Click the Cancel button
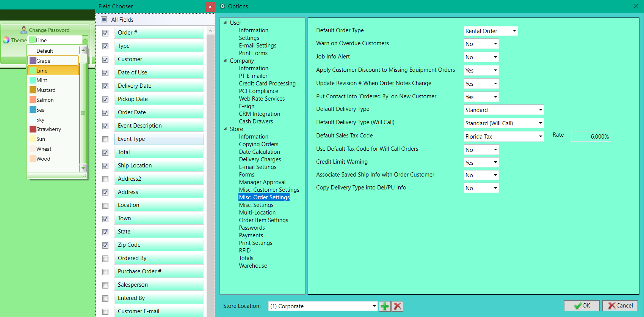Screen dimensions: 644x317 tap(620, 306)
